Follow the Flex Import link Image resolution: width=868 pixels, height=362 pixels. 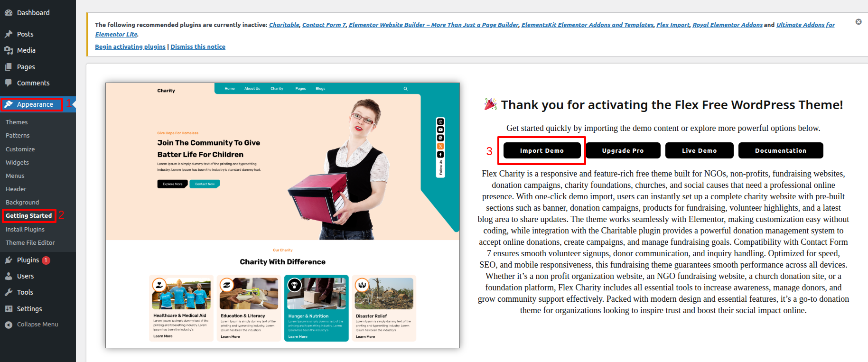(x=673, y=25)
